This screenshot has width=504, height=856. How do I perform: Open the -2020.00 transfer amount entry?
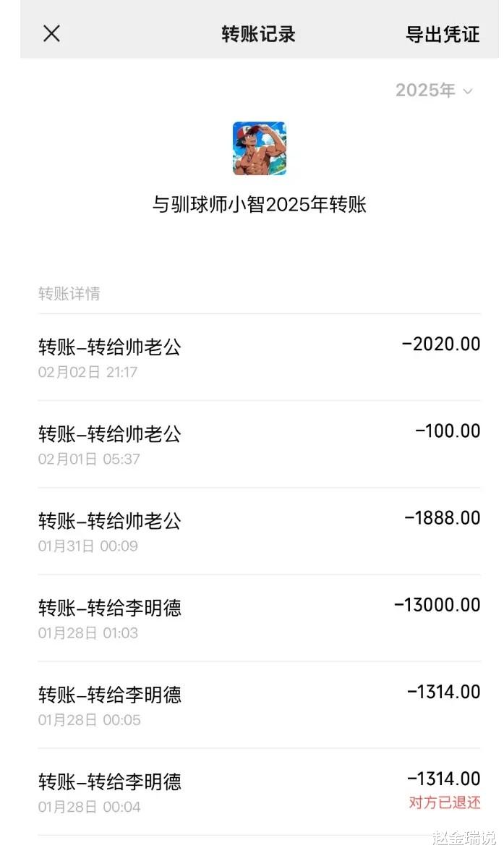pyautogui.click(x=440, y=344)
